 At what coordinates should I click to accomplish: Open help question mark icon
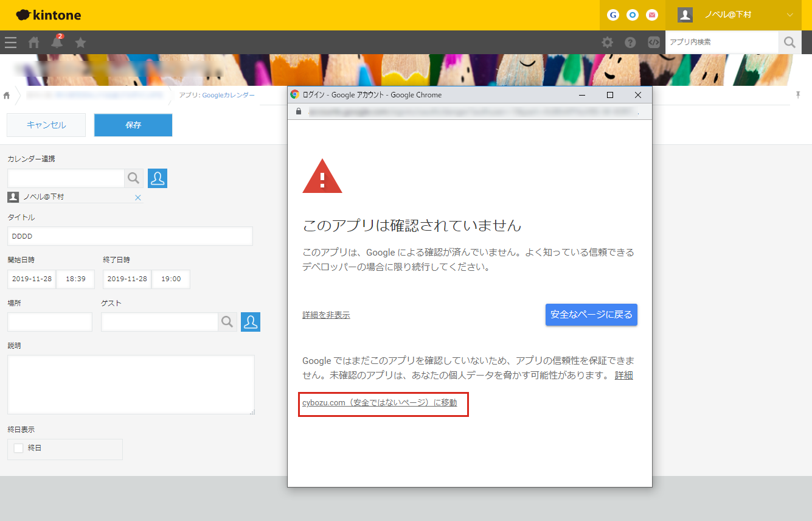coord(630,43)
